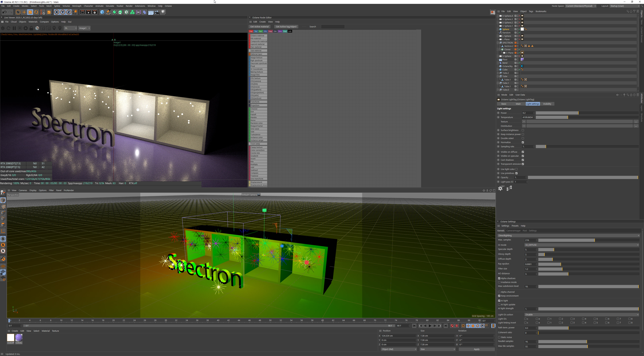Open Edit Render Settings clapperboard icon

94,12
